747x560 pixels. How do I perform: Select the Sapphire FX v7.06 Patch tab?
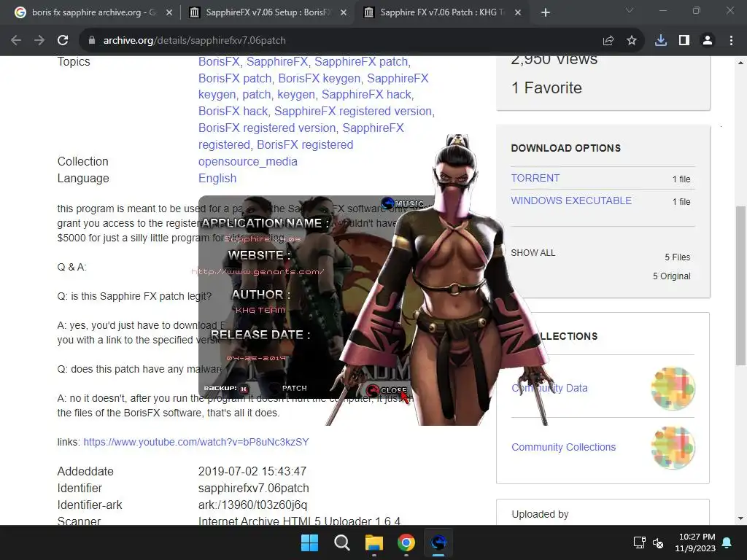[443, 12]
